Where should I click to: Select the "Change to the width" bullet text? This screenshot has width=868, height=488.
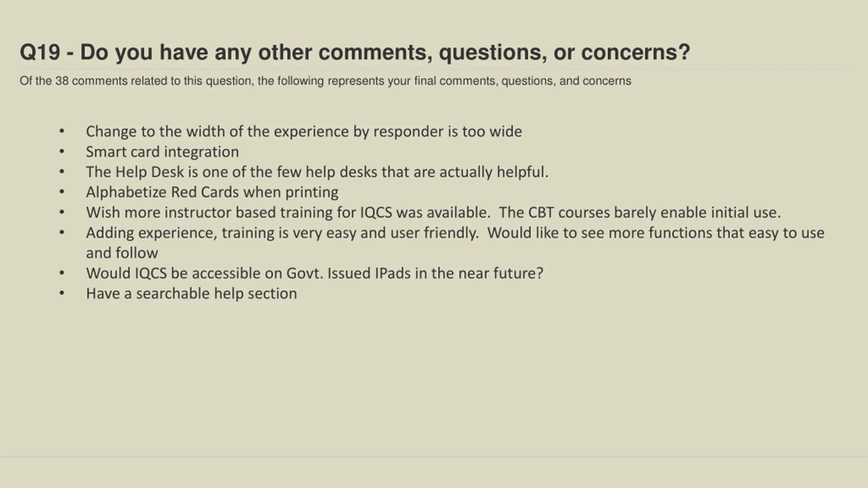[304, 131]
